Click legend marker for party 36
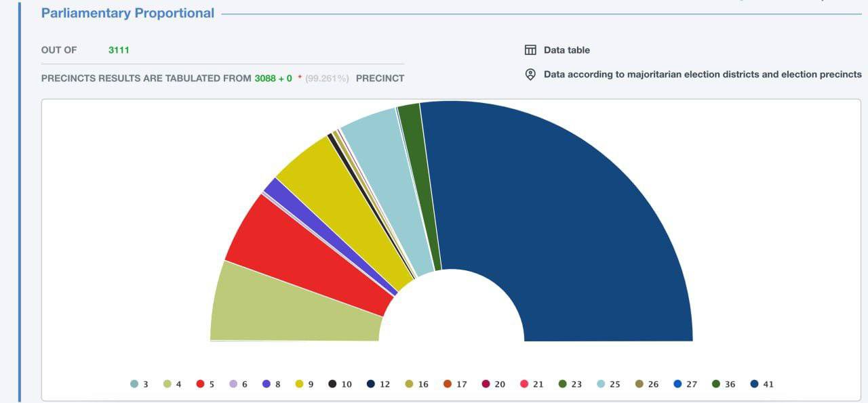 pos(716,384)
